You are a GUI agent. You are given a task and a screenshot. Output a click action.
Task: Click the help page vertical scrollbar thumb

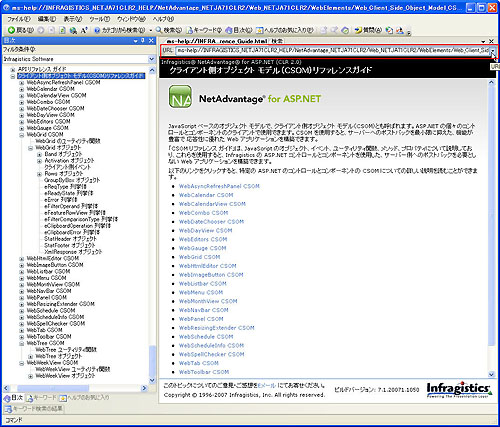tap(491, 216)
